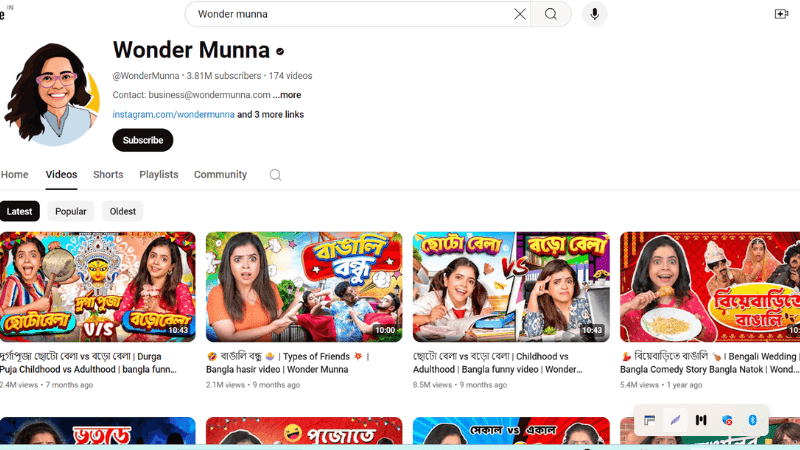Click '8.5M views • 9 months ago' text
The height and width of the screenshot is (450, 800).
tap(460, 385)
